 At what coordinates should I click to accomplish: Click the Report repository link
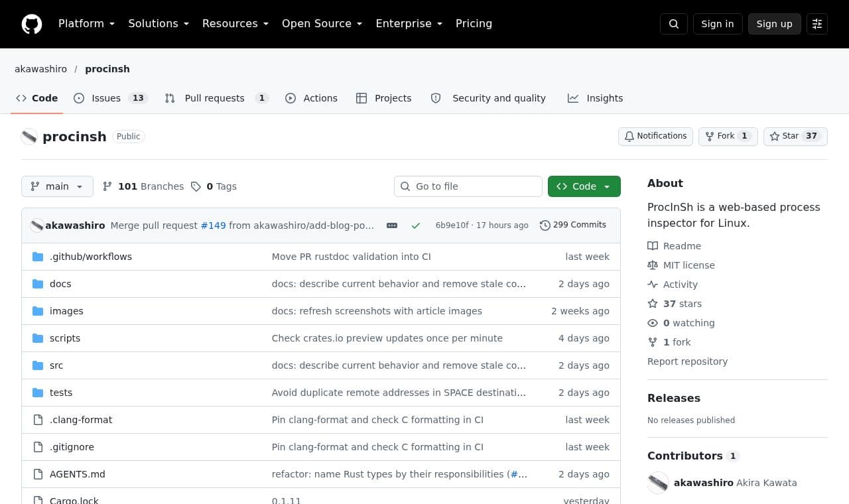(687, 361)
